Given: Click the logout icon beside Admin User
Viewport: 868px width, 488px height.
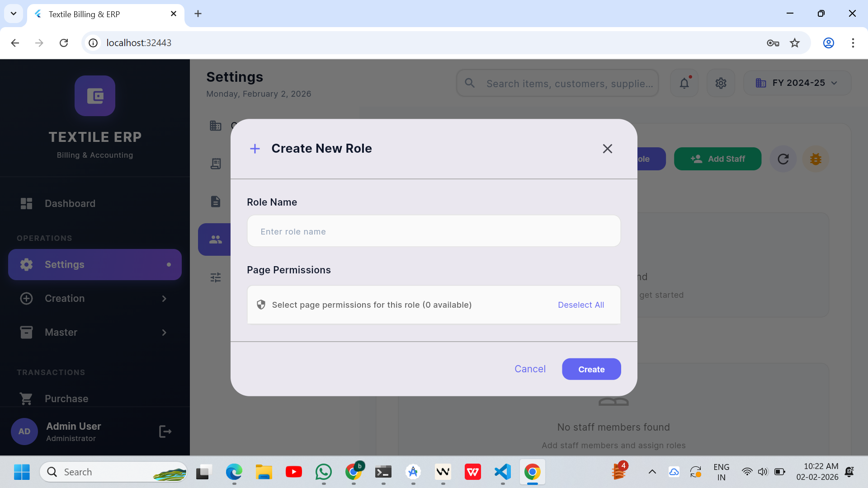Looking at the screenshot, I should pos(165,432).
